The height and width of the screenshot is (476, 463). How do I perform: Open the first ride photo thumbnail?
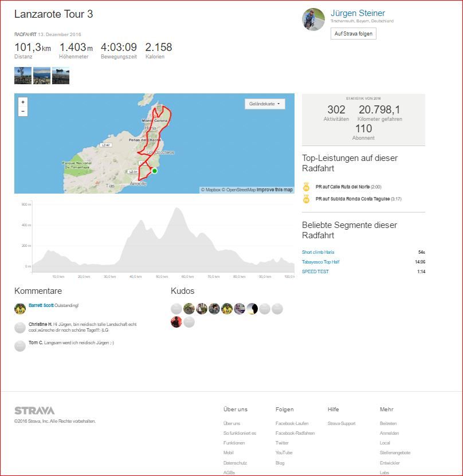click(x=23, y=76)
